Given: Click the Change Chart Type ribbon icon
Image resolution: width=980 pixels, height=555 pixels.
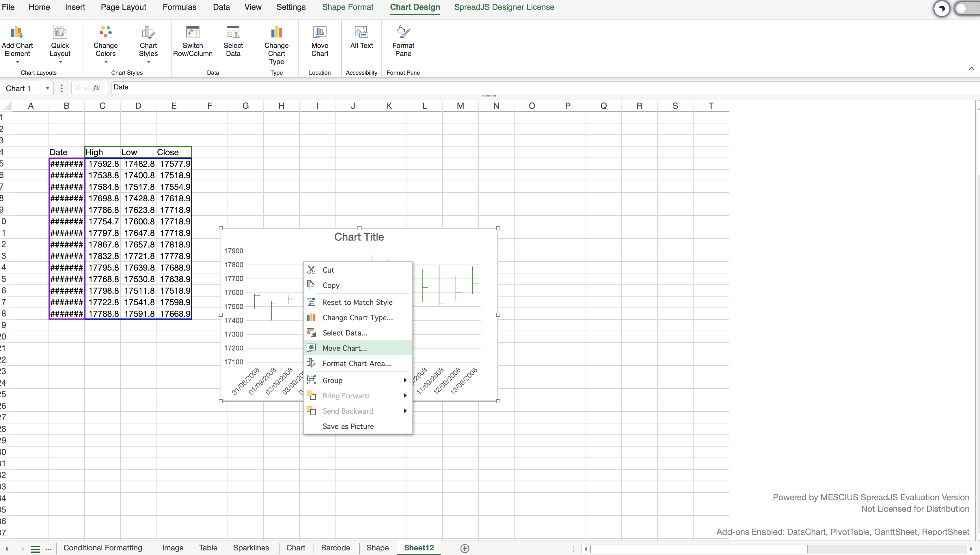Looking at the screenshot, I should pyautogui.click(x=276, y=32).
